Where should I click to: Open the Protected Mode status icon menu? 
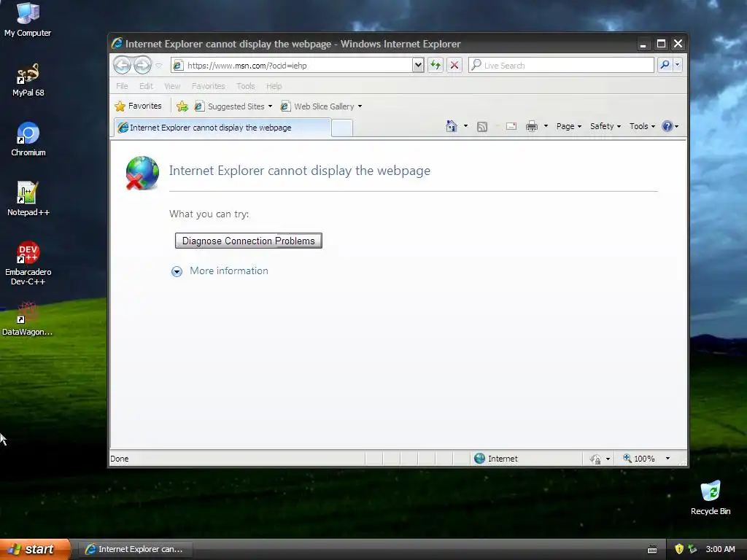(600, 459)
